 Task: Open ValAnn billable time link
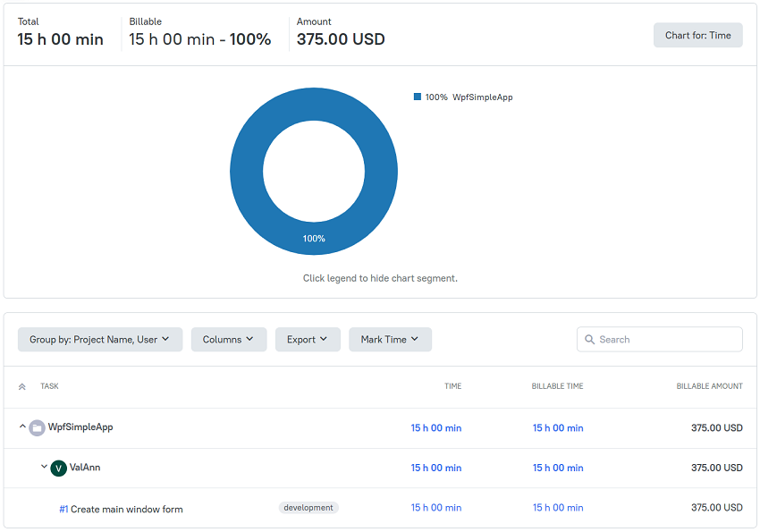pos(558,468)
